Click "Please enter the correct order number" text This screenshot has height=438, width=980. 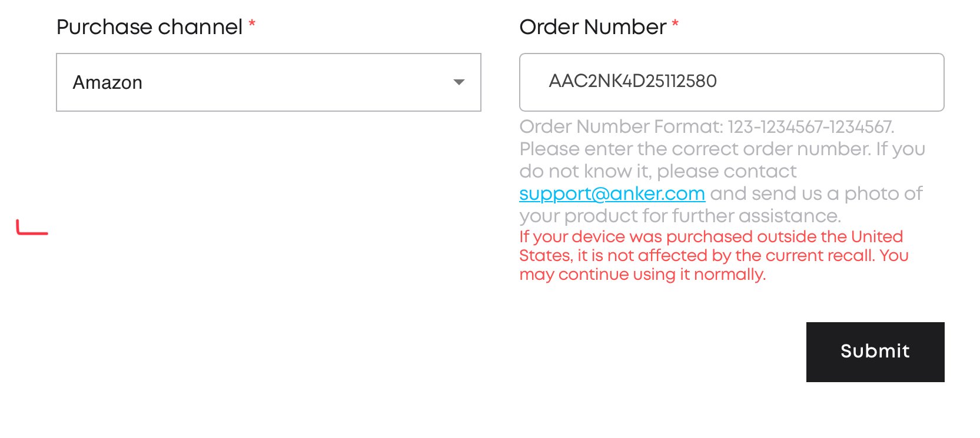point(695,149)
